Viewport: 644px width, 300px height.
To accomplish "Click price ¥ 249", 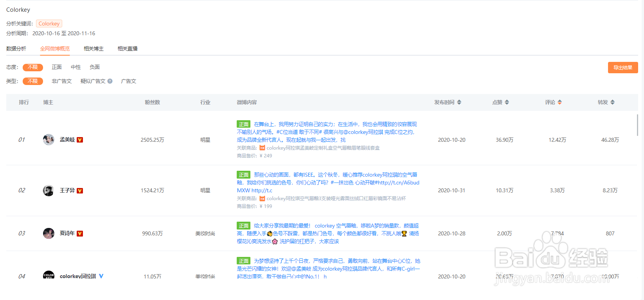I will (266, 155).
